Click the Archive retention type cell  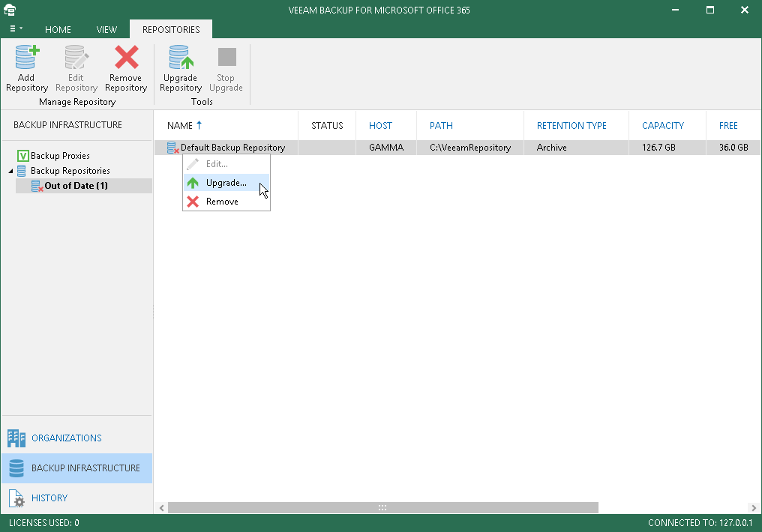[551, 148]
